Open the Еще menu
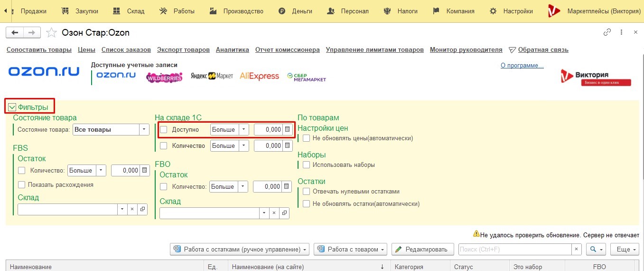Image resolution: width=644 pixels, height=271 pixels. (625, 249)
